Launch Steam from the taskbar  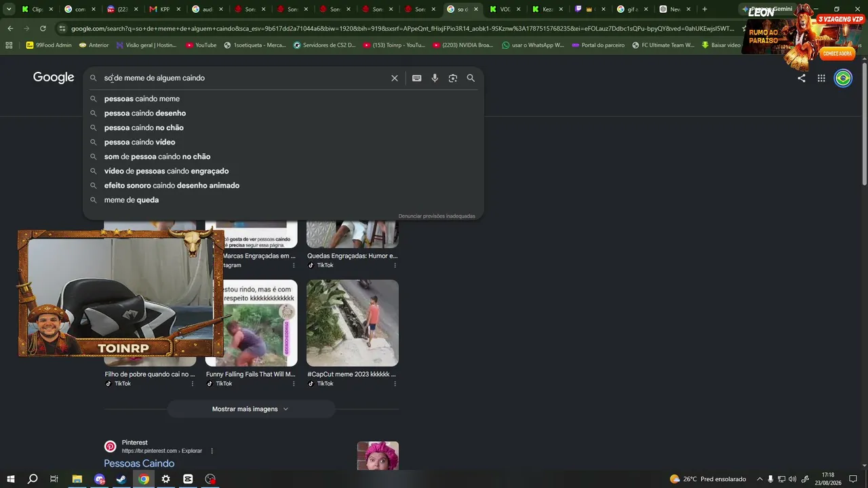coord(121,479)
